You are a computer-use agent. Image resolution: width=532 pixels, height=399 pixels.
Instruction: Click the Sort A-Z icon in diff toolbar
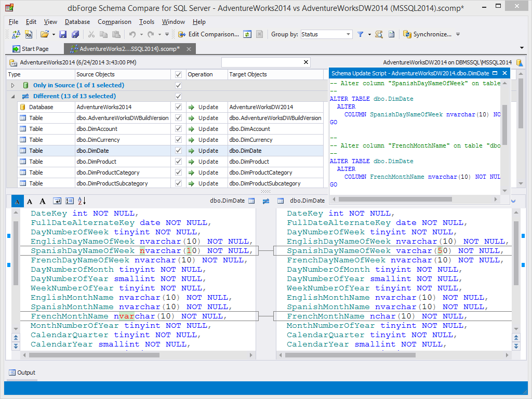[82, 201]
